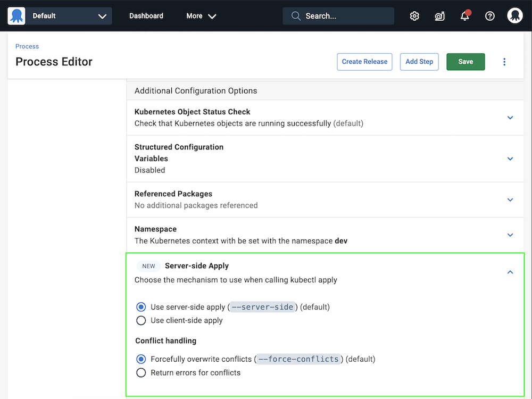Screen dimensions: 532x399
Task: Click the --force-conflicts code label
Action: click(x=298, y=359)
